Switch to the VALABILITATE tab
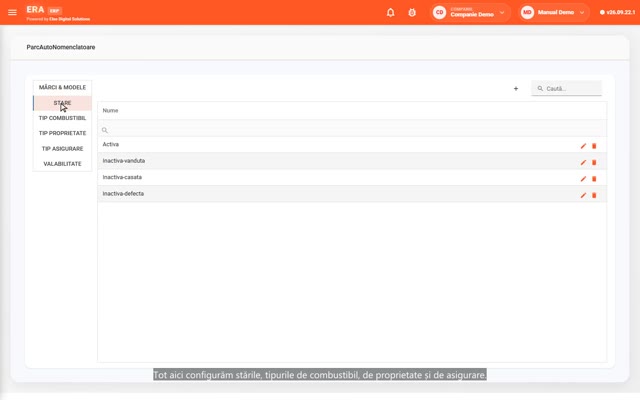The image size is (640, 400). coord(62,164)
